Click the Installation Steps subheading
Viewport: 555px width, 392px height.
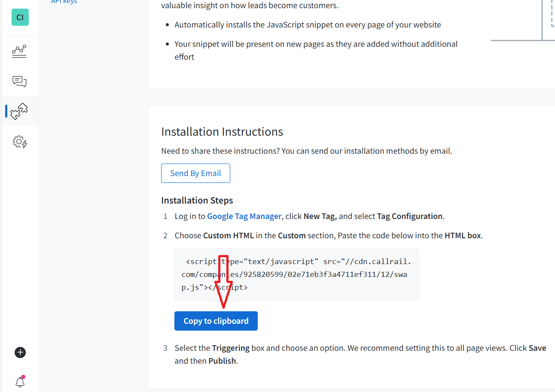coord(197,201)
